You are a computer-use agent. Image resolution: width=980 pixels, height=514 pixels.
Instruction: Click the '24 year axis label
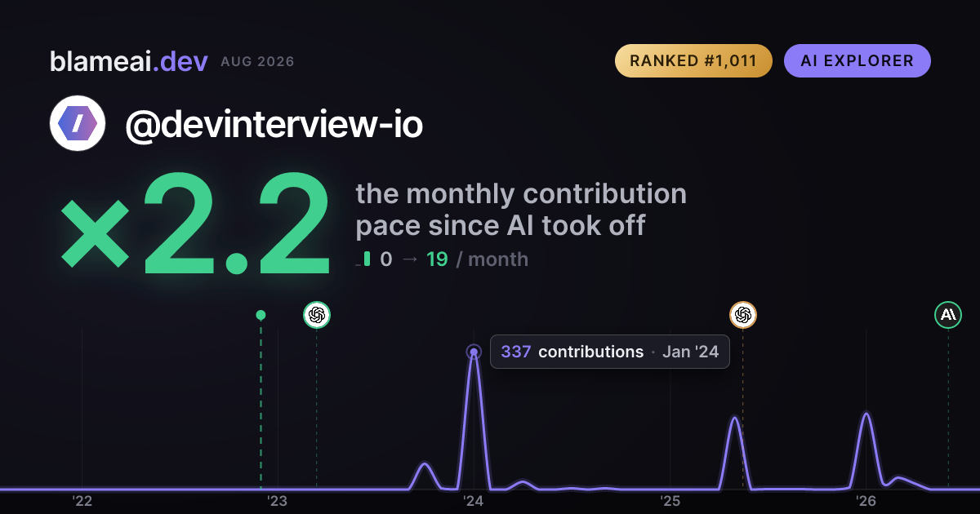pos(474,501)
